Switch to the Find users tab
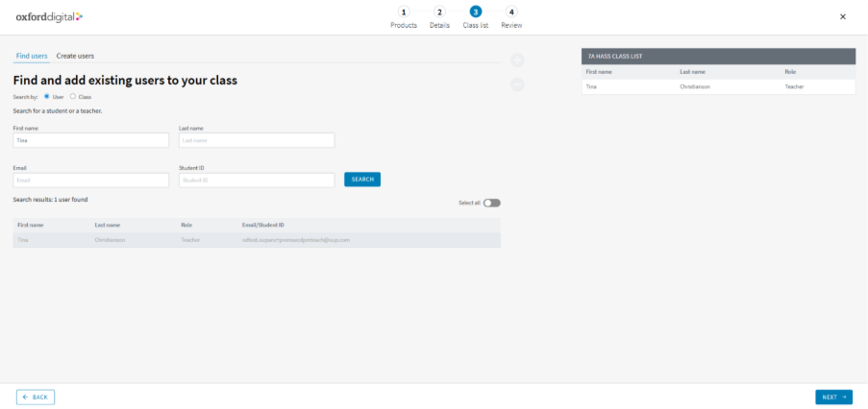 coord(32,56)
